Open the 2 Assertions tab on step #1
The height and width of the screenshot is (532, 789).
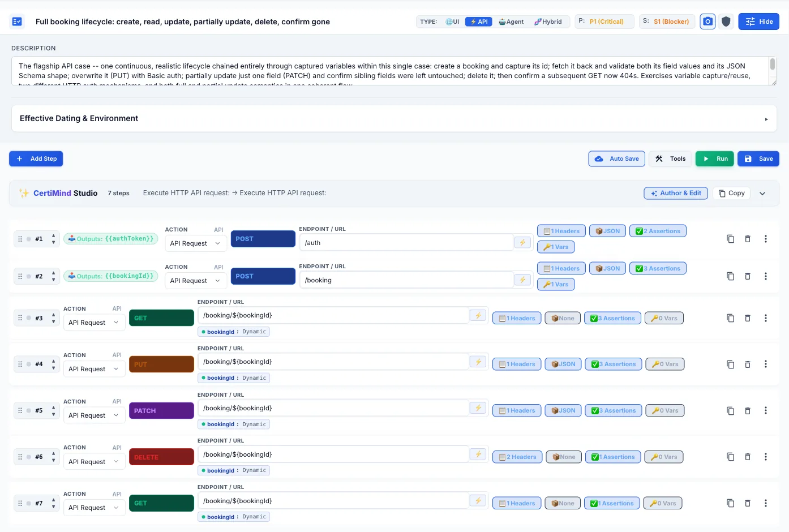(x=658, y=231)
